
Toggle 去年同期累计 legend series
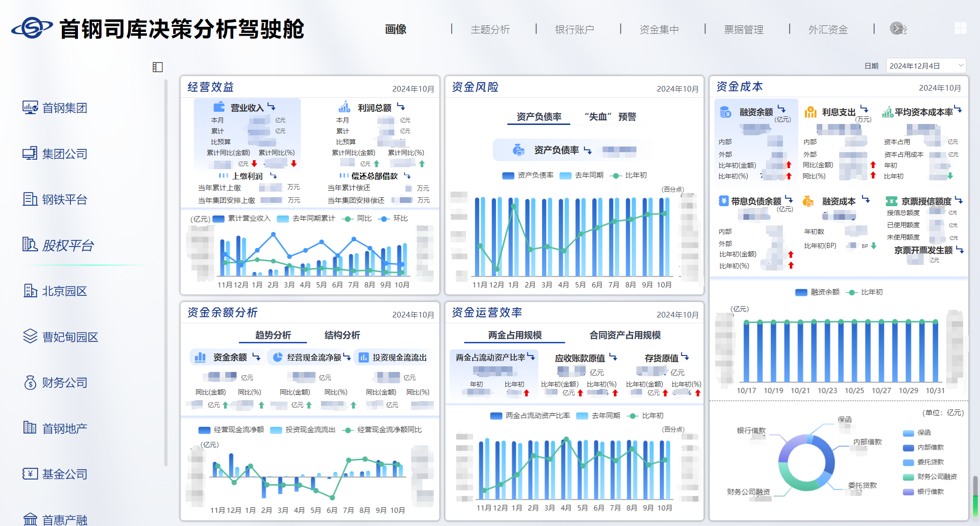click(x=306, y=218)
